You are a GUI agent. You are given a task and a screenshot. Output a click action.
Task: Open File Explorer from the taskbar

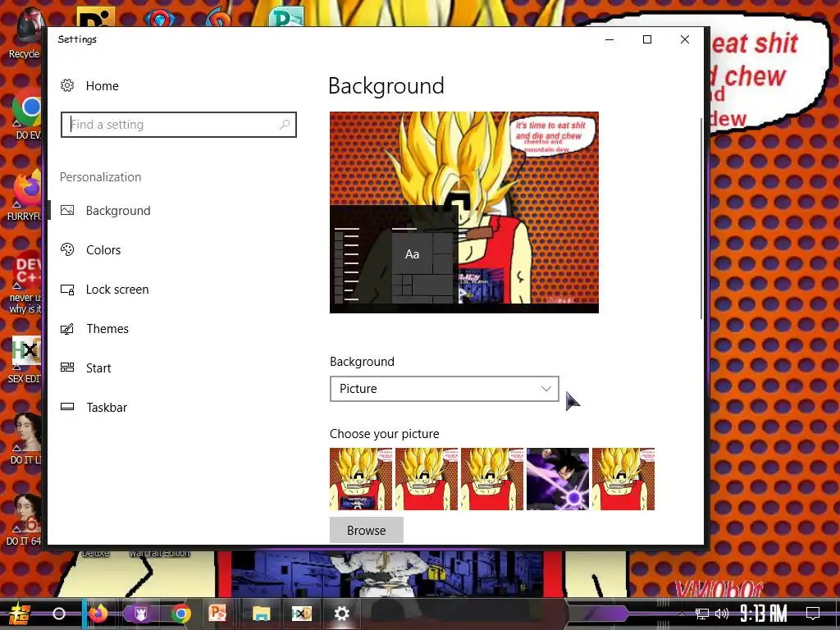(x=261, y=614)
